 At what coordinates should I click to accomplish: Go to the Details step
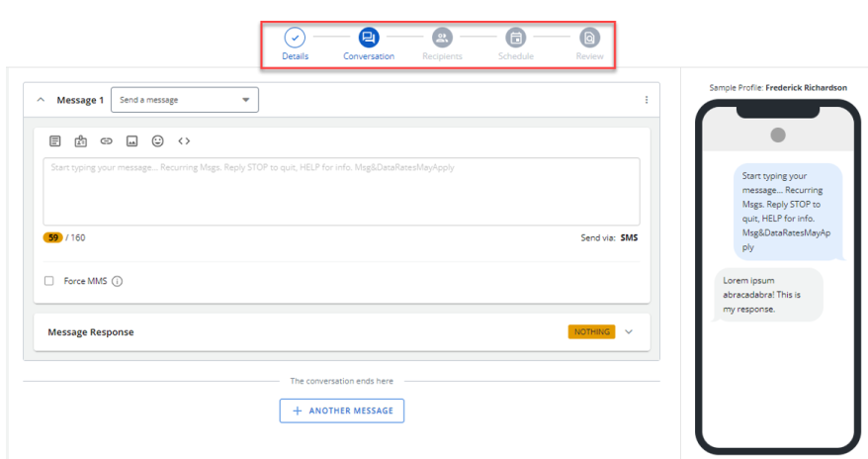click(295, 39)
